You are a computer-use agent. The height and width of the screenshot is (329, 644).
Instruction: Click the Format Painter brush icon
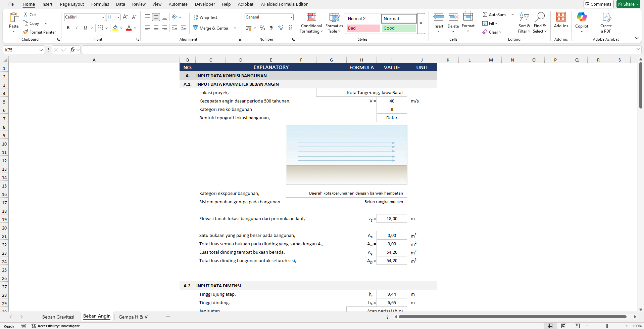26,32
